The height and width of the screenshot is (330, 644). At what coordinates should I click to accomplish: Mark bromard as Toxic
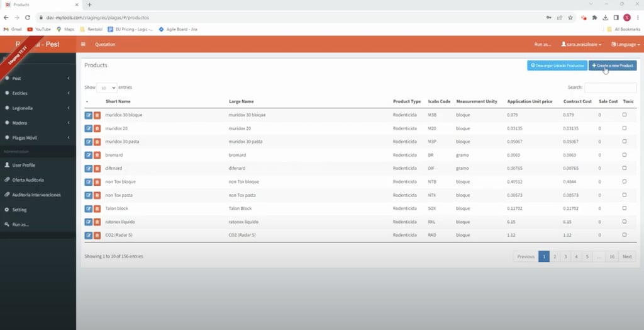(x=625, y=155)
